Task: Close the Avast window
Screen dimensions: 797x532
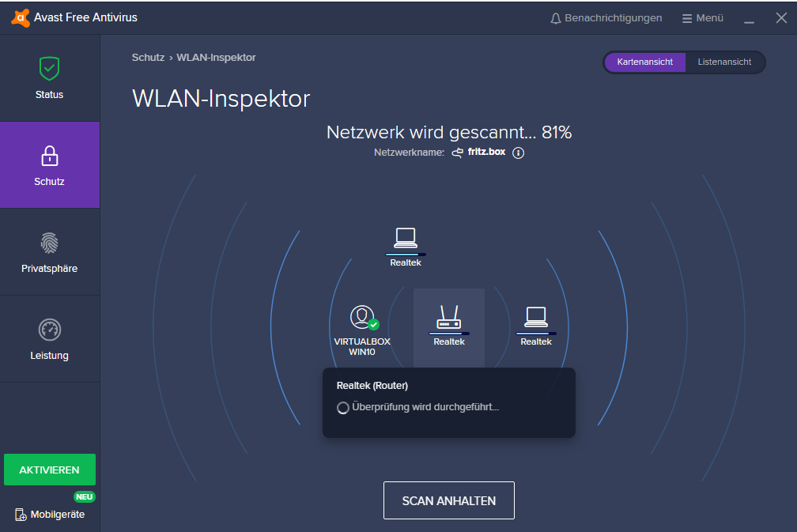Action: pos(781,17)
